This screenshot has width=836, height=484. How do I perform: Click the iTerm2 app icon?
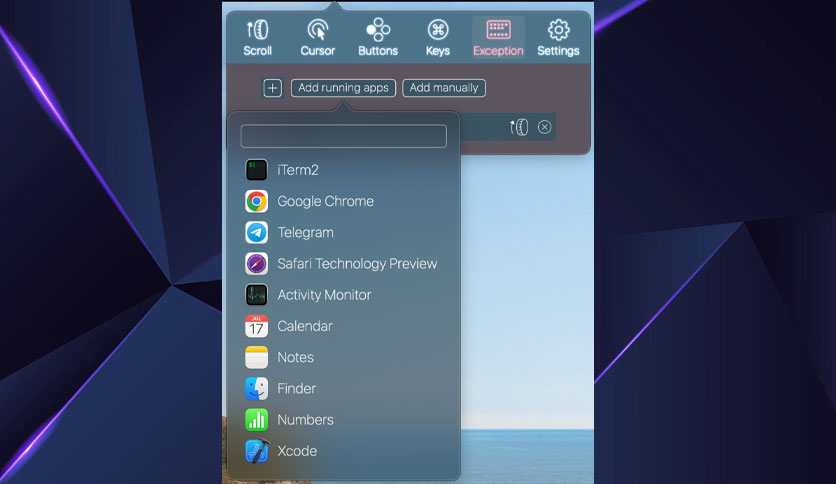click(256, 170)
